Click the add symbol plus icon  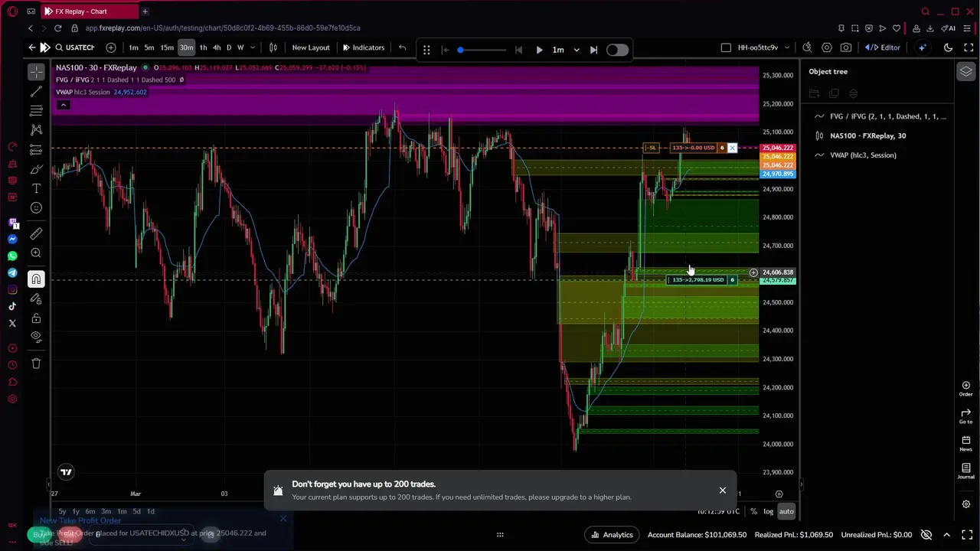[x=111, y=47]
